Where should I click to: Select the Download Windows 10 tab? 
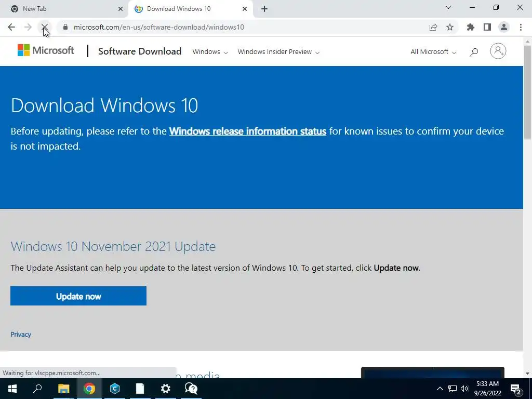[190, 9]
